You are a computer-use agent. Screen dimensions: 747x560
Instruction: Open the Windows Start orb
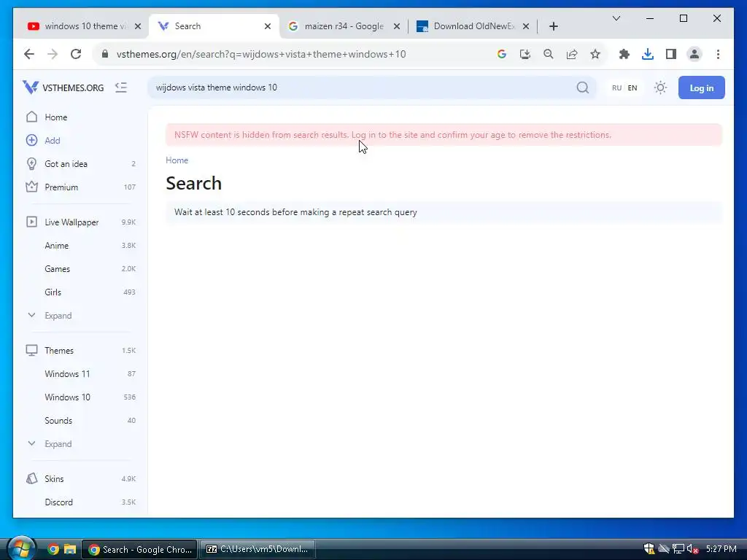pos(21,548)
